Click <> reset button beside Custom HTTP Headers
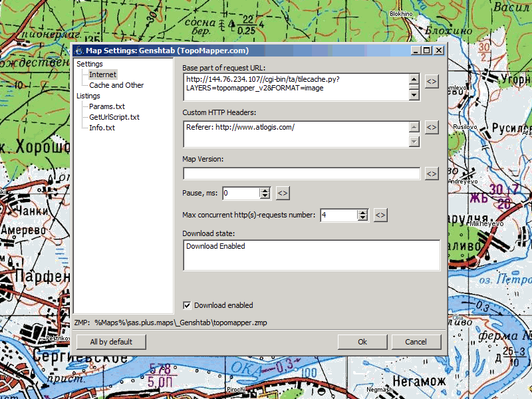This screenshot has width=532, height=399. pyautogui.click(x=432, y=127)
